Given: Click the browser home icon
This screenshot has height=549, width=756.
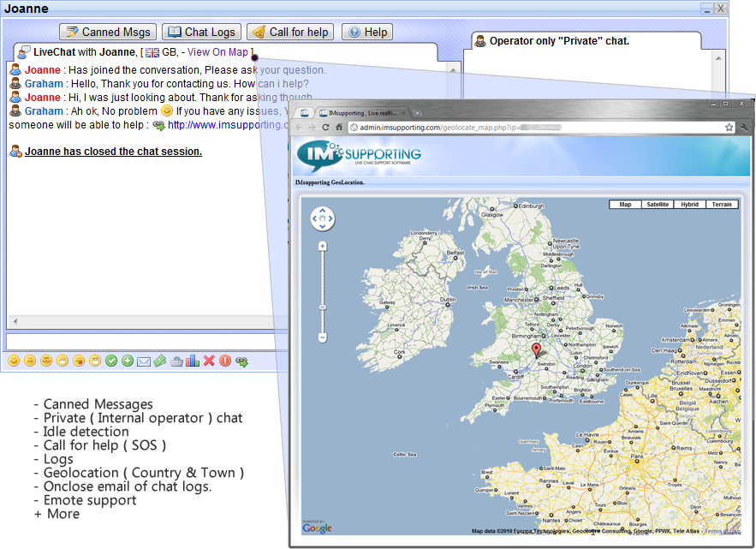Looking at the screenshot, I should coord(339,127).
